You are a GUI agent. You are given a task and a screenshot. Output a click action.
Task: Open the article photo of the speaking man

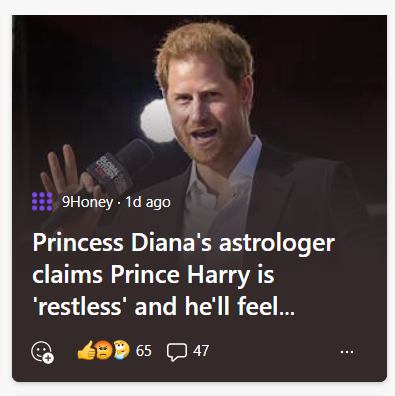(x=199, y=110)
